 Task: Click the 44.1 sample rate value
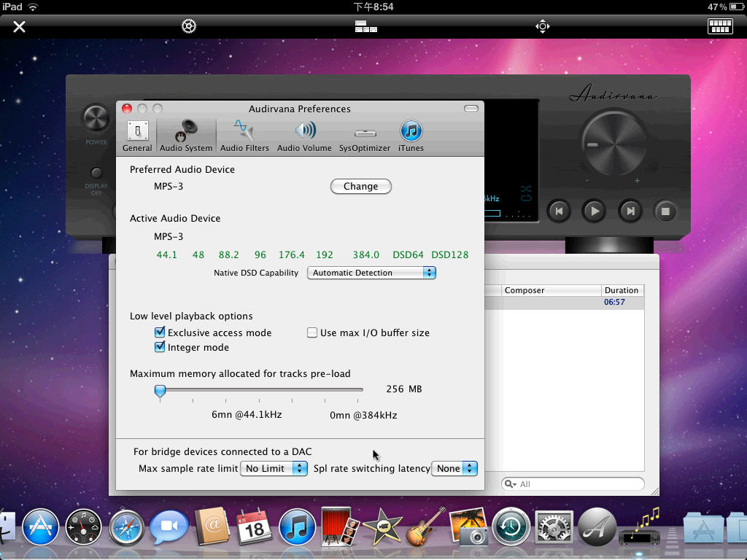tap(167, 254)
